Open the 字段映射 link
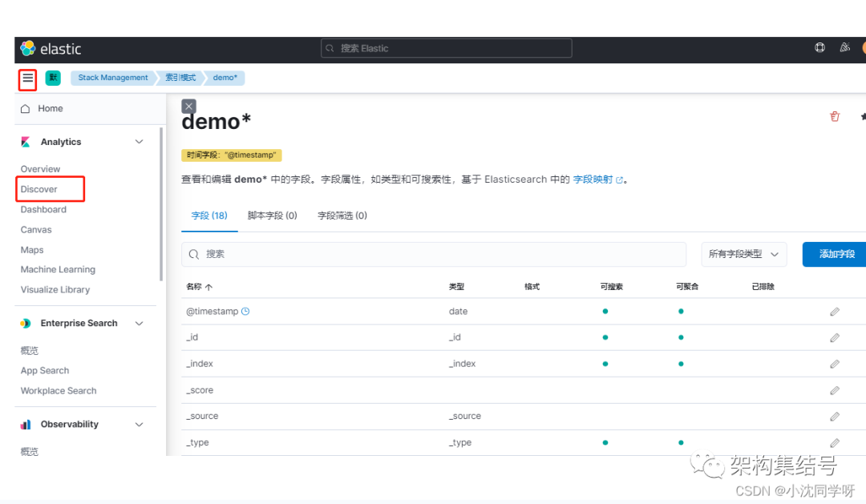866x504 pixels. pos(593,179)
